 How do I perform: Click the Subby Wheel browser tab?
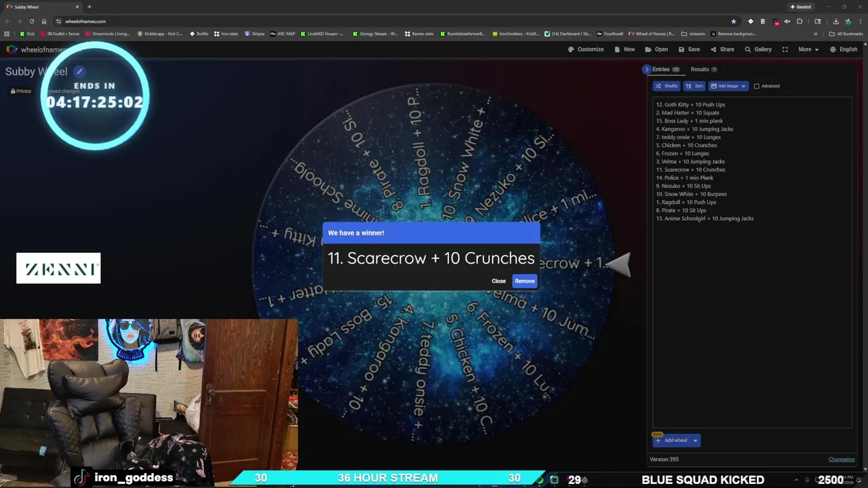42,7
